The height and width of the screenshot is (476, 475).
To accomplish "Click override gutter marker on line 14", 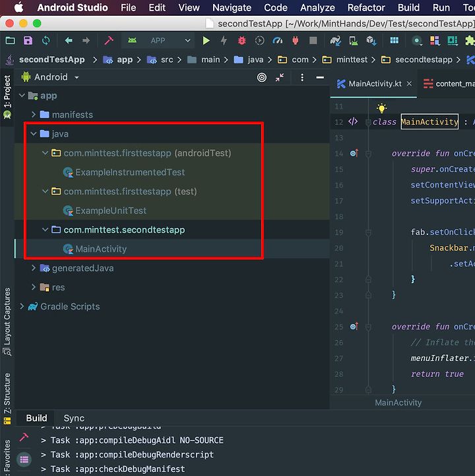I will (354, 153).
